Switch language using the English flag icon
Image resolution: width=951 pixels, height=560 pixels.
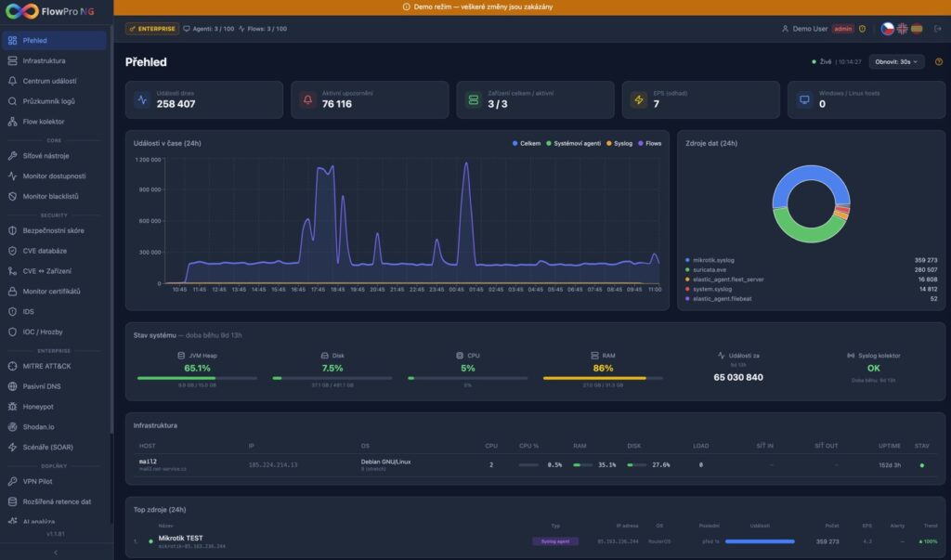[903, 29]
